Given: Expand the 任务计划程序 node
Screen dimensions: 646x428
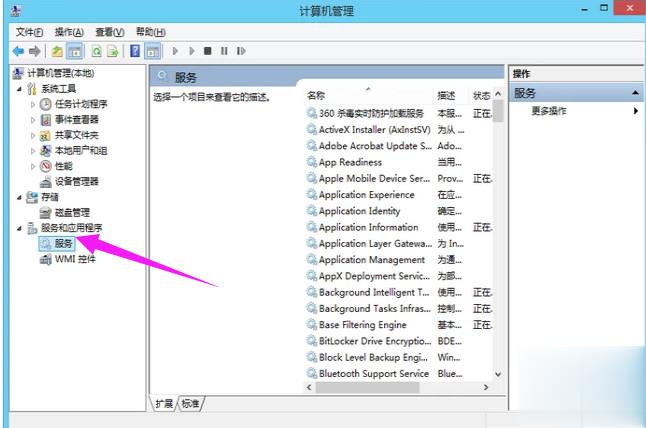Looking at the screenshot, I should coord(33,104).
